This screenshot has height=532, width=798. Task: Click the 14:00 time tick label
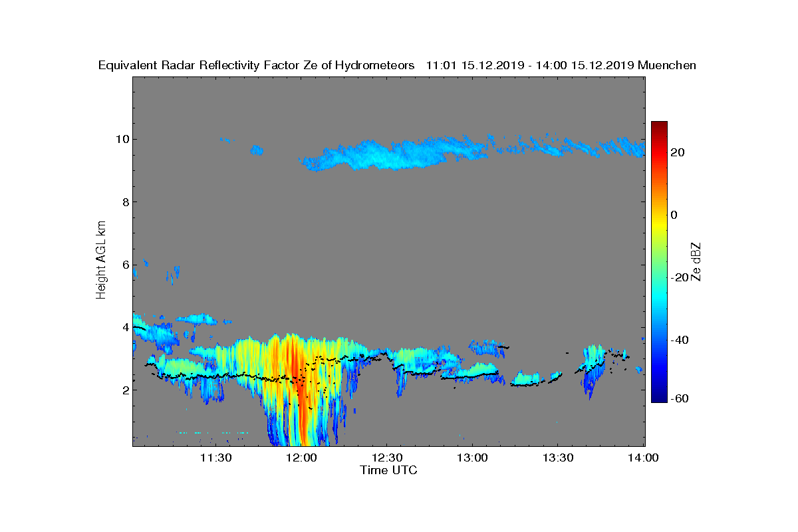(644, 458)
